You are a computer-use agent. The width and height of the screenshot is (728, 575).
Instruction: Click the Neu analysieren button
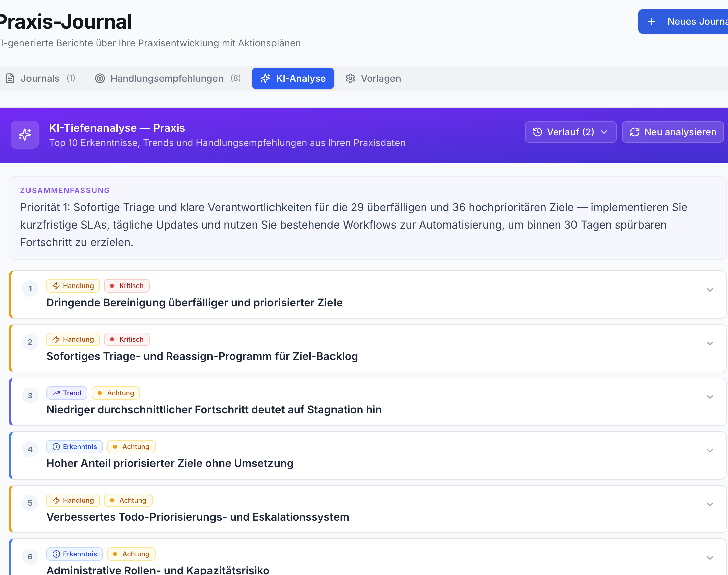673,132
